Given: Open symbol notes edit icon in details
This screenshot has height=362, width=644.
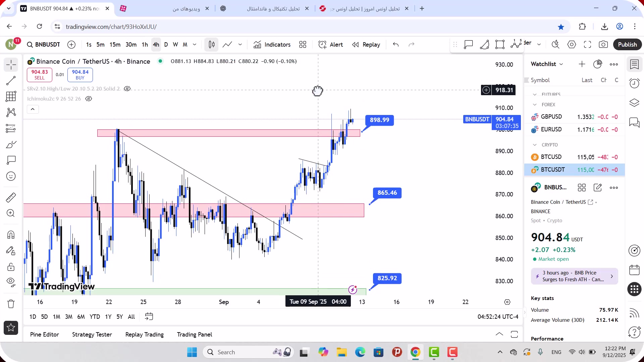Looking at the screenshot, I should (x=598, y=188).
